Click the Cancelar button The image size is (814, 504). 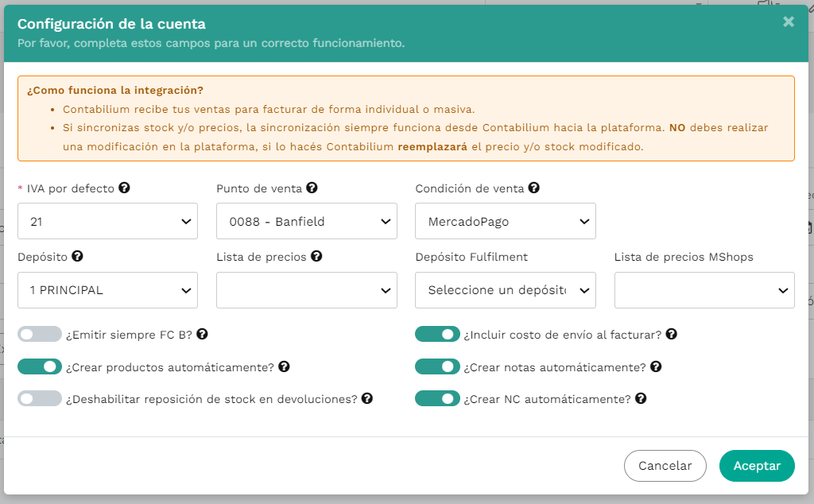click(665, 466)
